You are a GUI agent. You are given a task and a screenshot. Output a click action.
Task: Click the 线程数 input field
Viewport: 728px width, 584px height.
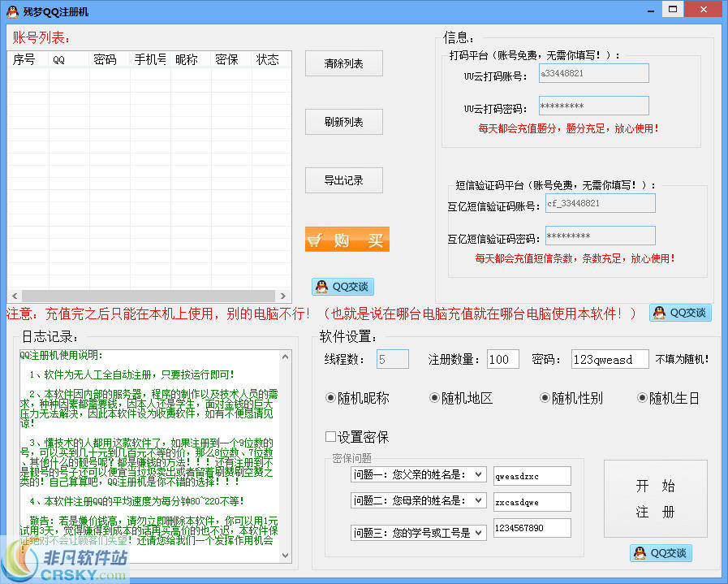point(392,359)
